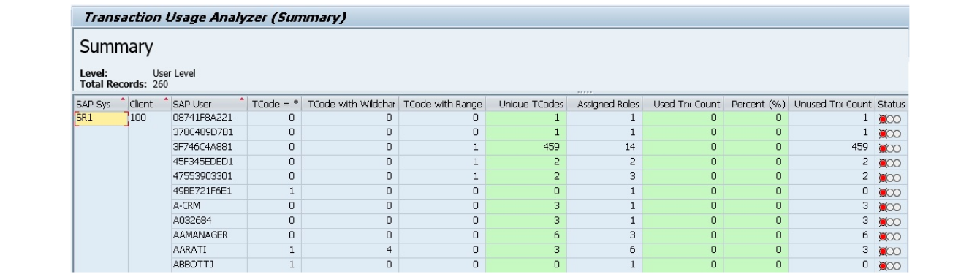Click the status traffic light for user 45F345EDED1
Screen dimensions: 980x277
click(x=889, y=162)
